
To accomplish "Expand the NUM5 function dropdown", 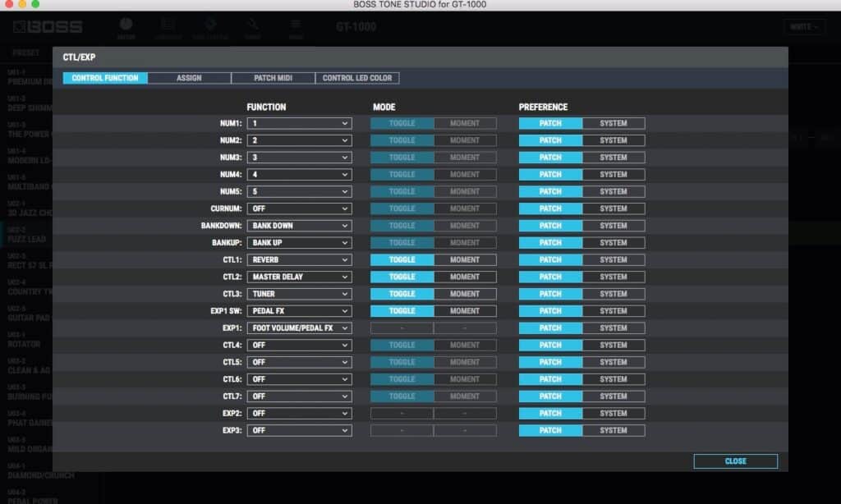I will 299,191.
